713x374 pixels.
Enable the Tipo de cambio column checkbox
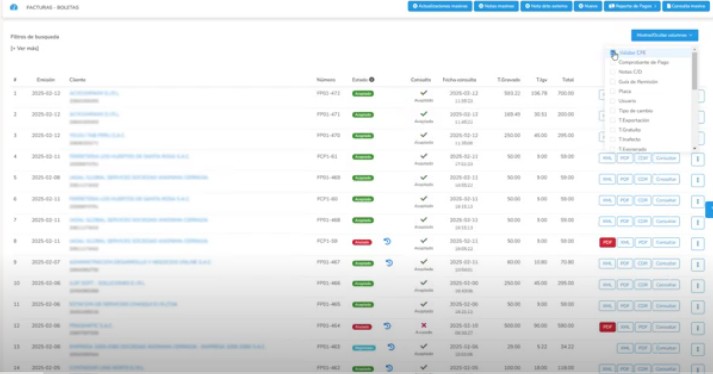(x=613, y=111)
